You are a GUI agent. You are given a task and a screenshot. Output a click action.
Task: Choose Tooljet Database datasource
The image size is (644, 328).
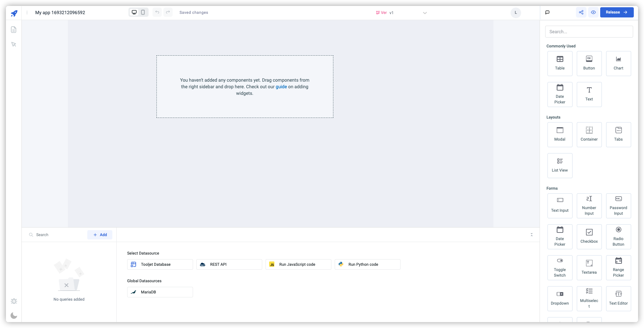160,264
